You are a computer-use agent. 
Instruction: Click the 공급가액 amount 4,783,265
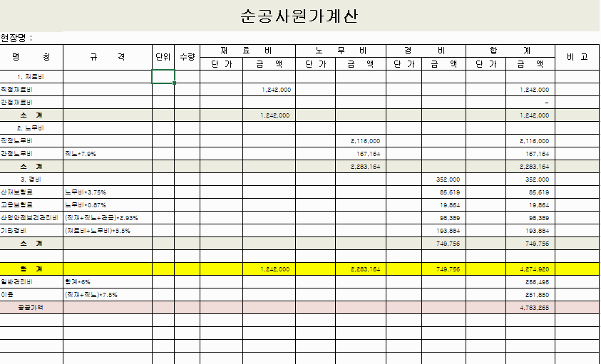[534, 308]
